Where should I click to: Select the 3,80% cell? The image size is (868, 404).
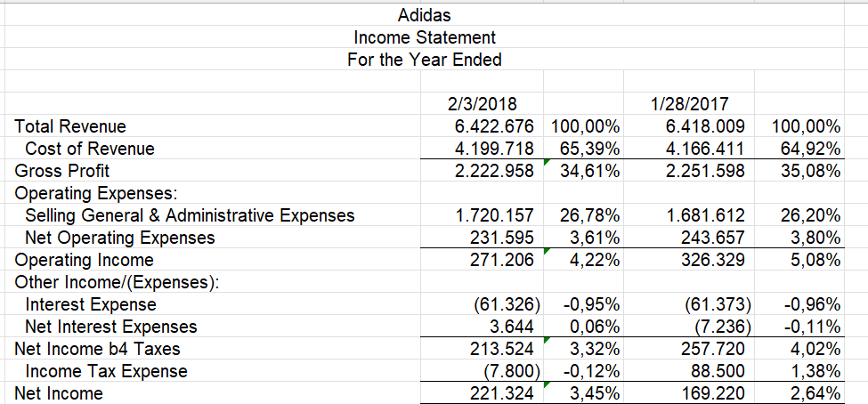click(x=816, y=238)
